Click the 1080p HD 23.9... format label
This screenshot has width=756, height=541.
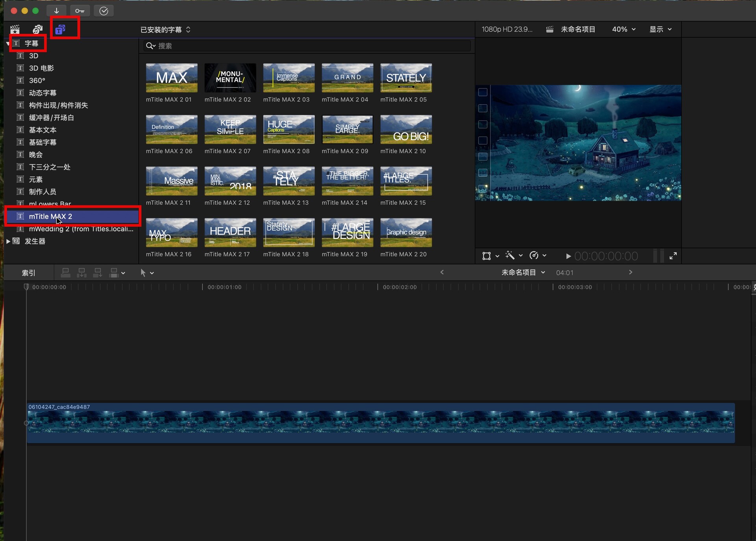[x=507, y=29]
